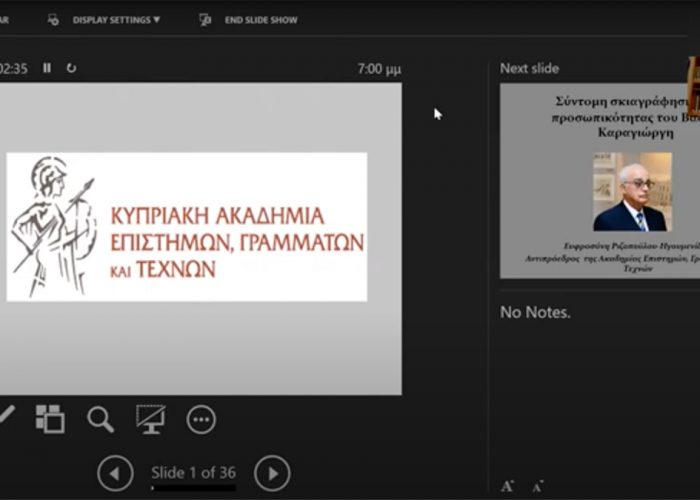Advance to the next slide
Viewport: 700px width, 500px height.
[x=272, y=473]
